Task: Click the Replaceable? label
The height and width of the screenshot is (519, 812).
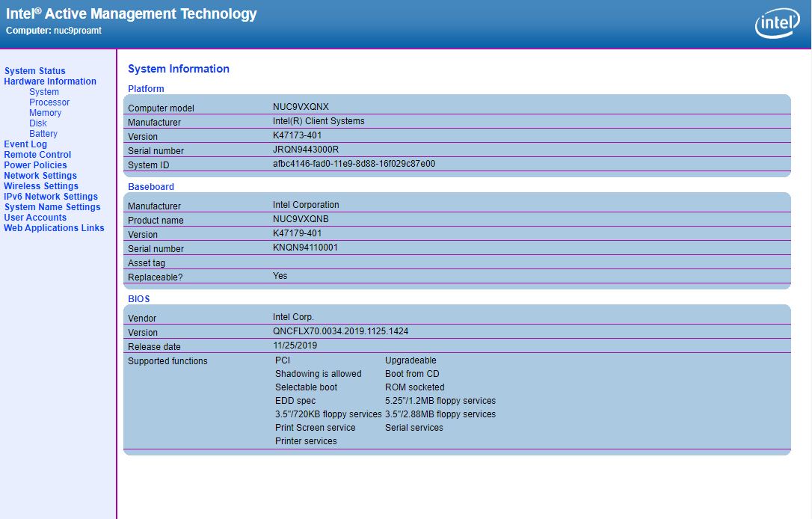Action: [156, 277]
